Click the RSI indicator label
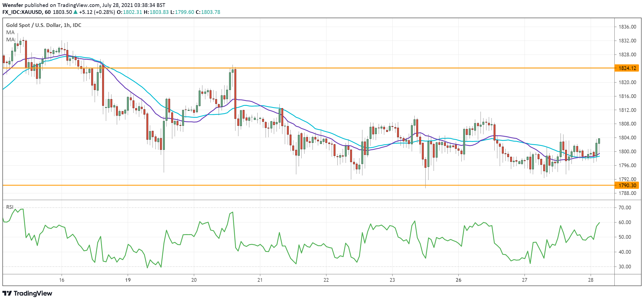Screen dimensions: 644x301 click(x=10, y=207)
